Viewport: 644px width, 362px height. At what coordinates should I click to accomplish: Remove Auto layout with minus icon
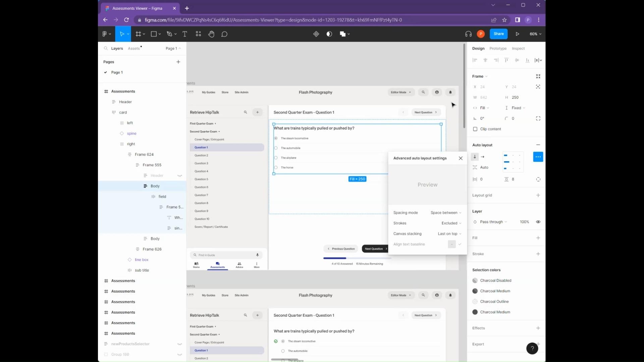point(538,145)
